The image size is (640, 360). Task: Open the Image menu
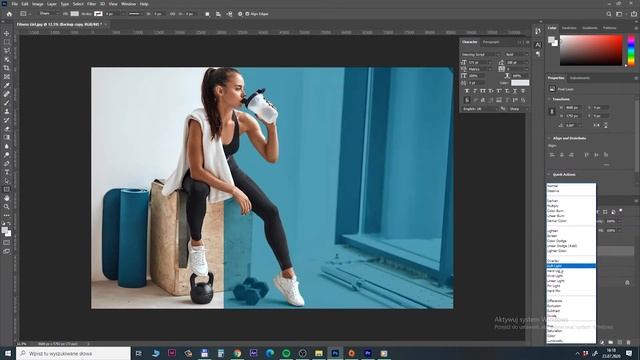pyautogui.click(x=38, y=4)
